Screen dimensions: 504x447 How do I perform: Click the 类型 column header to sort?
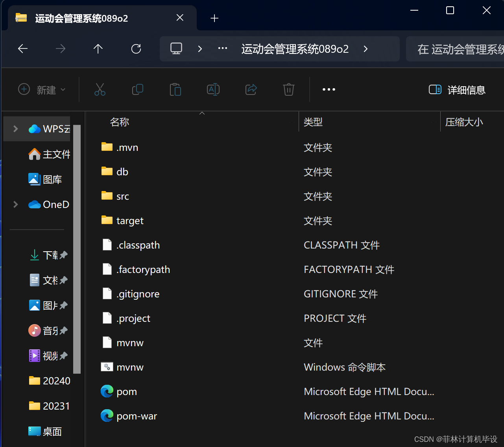coord(313,122)
